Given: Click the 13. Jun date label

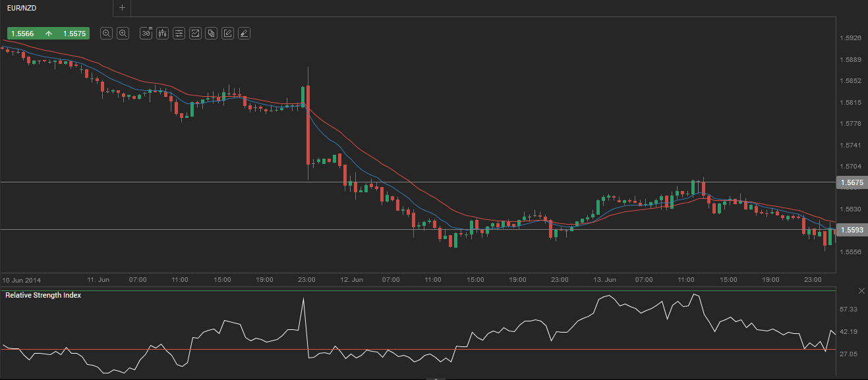Looking at the screenshot, I should pyautogui.click(x=606, y=280).
